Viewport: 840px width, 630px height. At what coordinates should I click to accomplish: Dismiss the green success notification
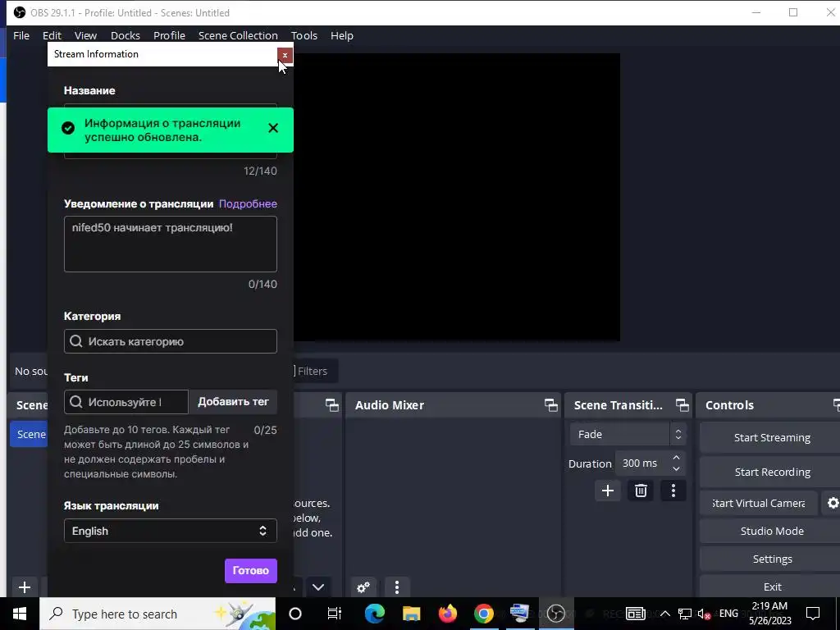click(x=273, y=128)
